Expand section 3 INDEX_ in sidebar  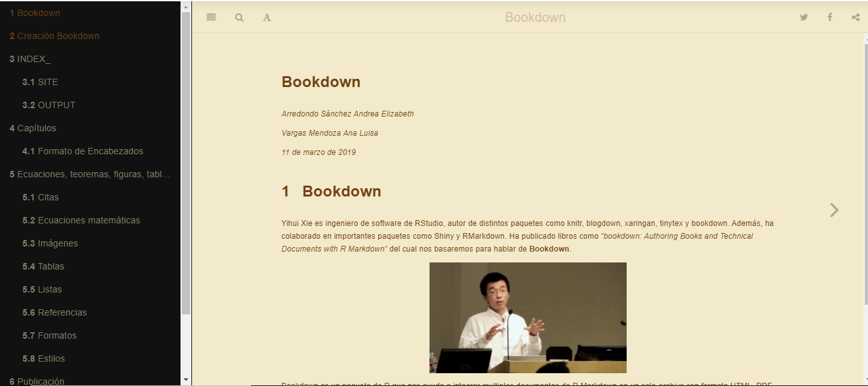(x=30, y=59)
